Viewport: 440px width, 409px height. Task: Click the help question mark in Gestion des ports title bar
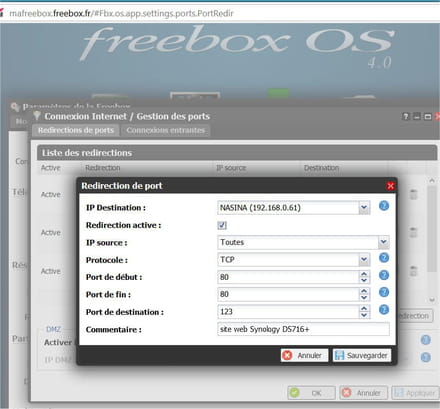click(405, 117)
